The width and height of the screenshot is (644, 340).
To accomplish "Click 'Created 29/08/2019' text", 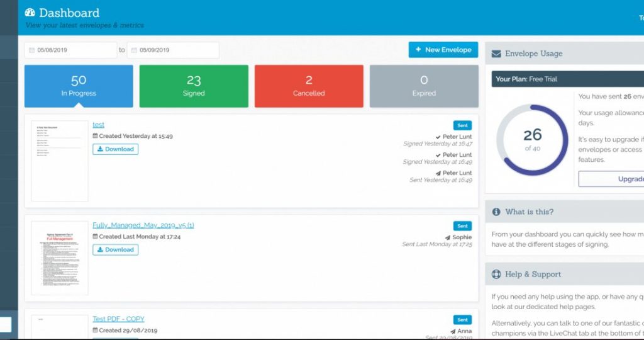I will [128, 331].
